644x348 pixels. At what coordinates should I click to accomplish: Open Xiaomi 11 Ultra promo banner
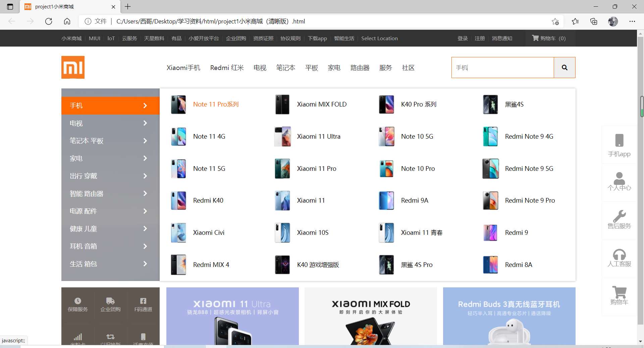(232, 316)
